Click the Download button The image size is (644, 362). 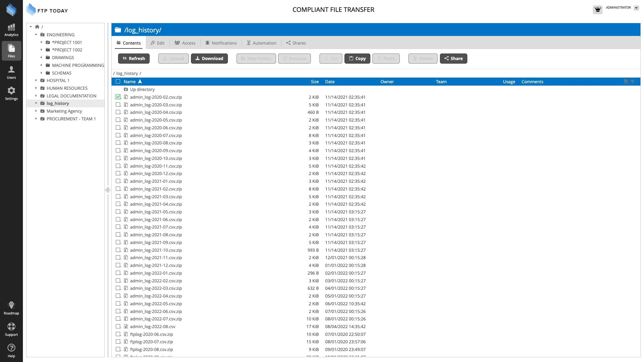(209, 59)
